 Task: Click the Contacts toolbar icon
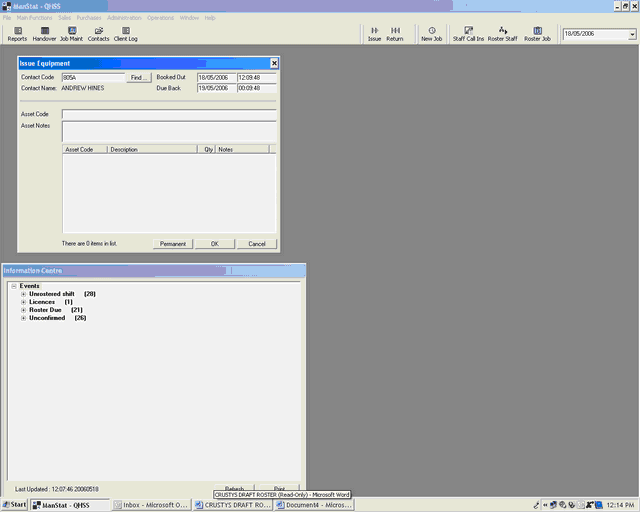[98, 34]
